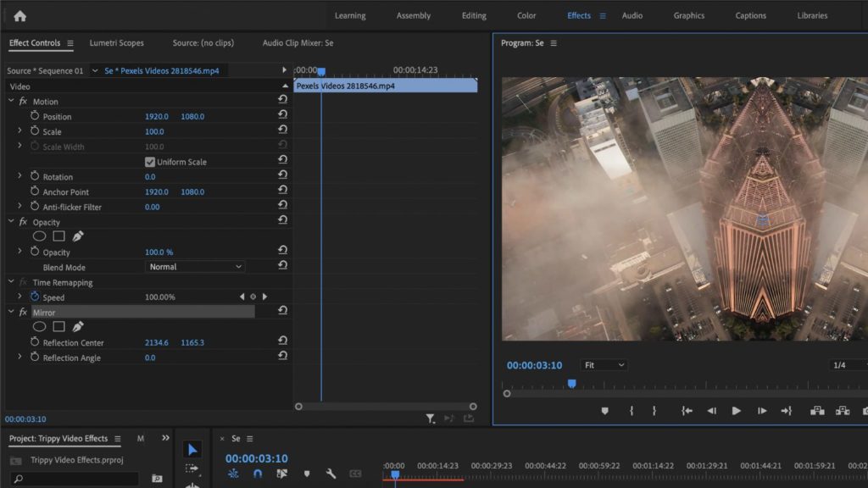Open the Lumetri Scopes panel tab

pyautogui.click(x=116, y=43)
